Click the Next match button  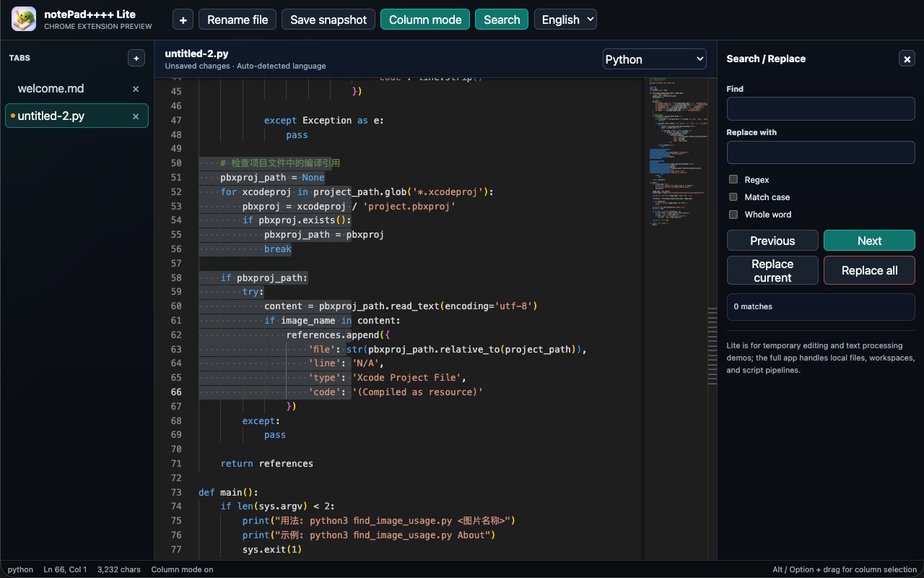pos(869,241)
